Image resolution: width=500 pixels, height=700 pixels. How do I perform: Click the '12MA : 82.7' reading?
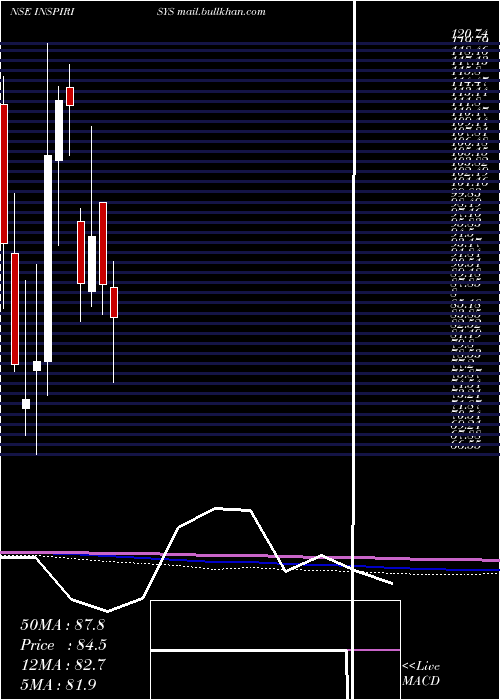[x=63, y=665]
